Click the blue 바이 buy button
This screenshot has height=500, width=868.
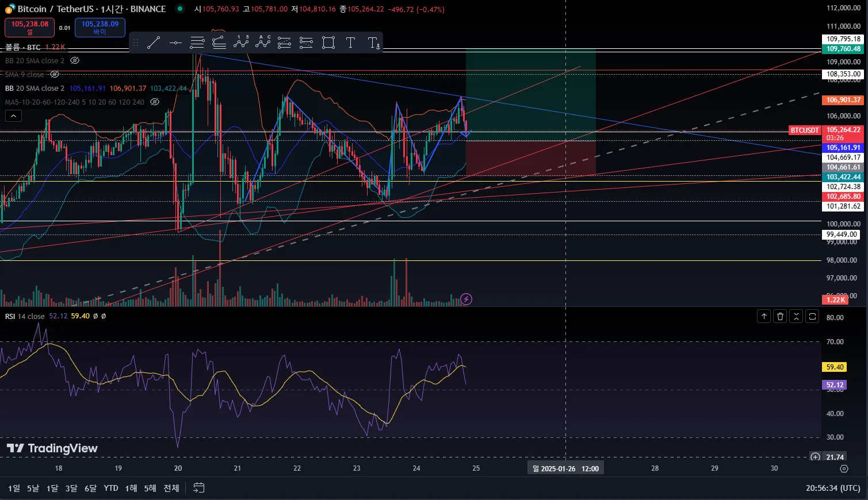[100, 27]
